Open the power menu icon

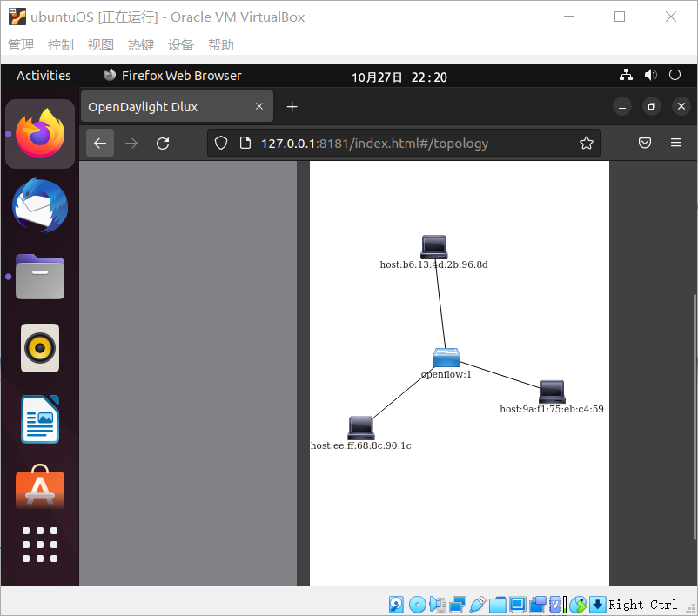pyautogui.click(x=675, y=75)
